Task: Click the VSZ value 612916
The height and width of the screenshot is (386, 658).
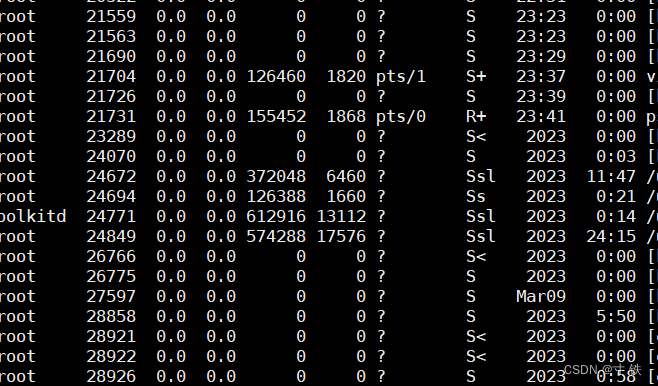Action: 276,216
